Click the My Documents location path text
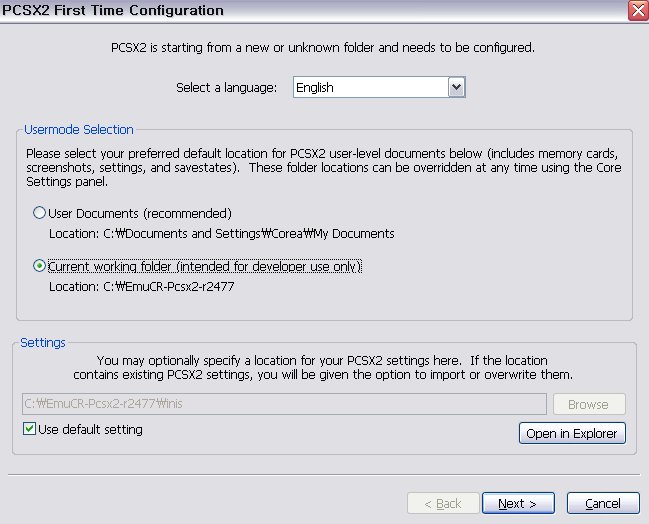This screenshot has height=524, width=649. (x=222, y=233)
